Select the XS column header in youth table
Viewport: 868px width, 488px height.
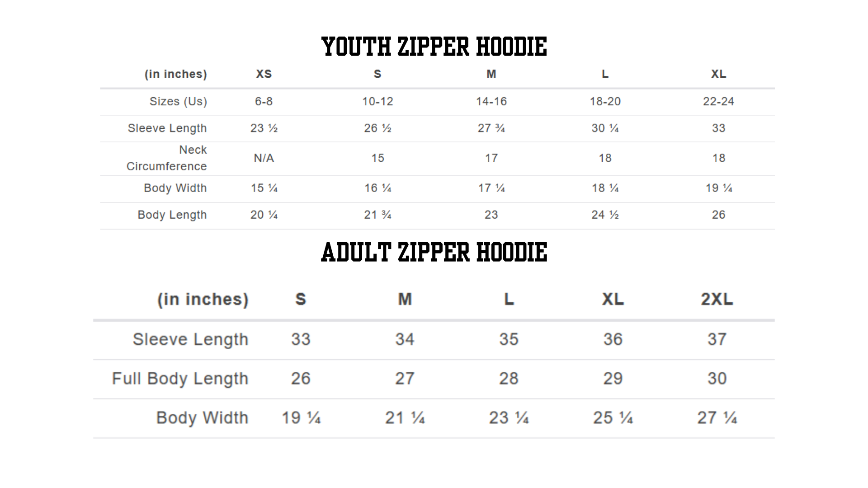click(x=264, y=74)
